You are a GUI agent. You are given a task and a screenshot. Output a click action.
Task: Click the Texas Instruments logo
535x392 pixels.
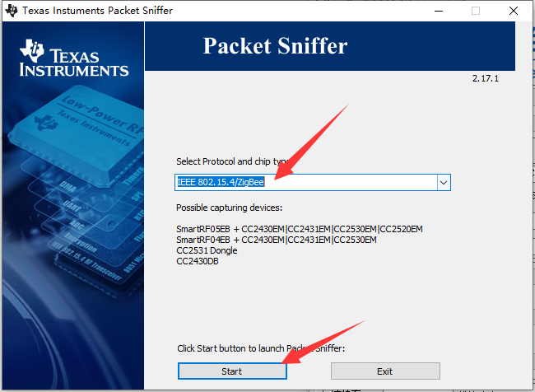tap(74, 58)
